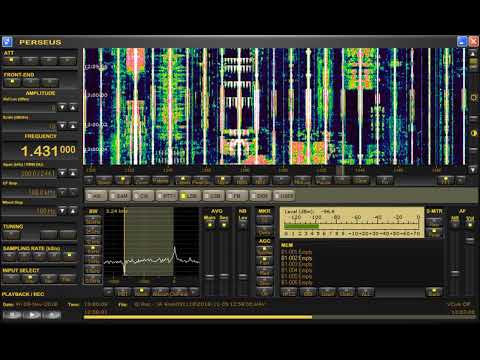Click the magnifier icon right of the waterfall
The height and width of the screenshot is (360, 480).
(473, 98)
